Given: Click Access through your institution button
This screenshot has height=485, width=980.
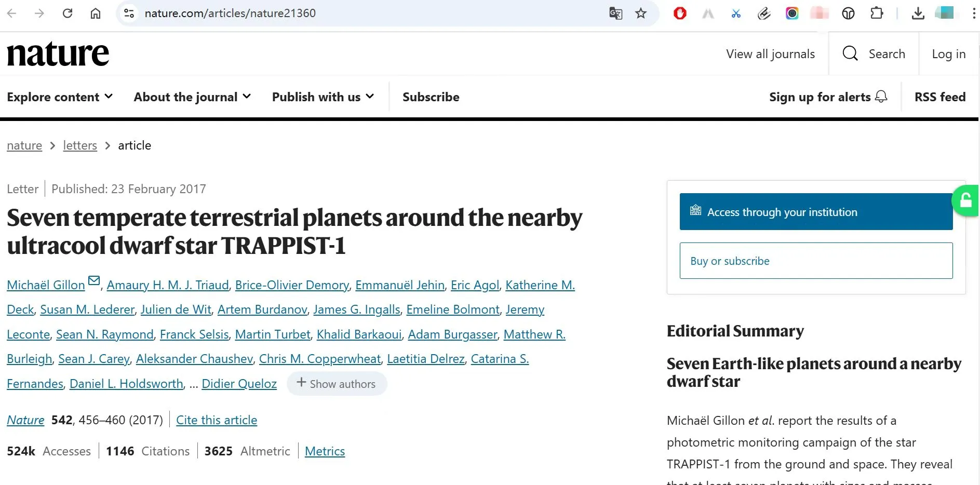Looking at the screenshot, I should (x=816, y=212).
